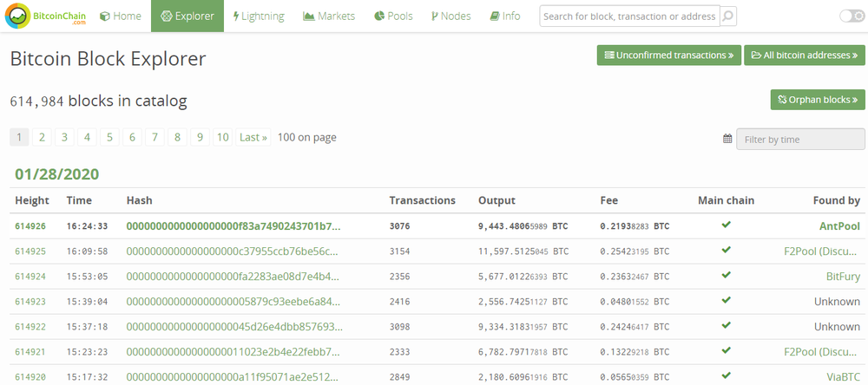Open the Lightning section
The width and height of the screenshot is (868, 385).
259,16
